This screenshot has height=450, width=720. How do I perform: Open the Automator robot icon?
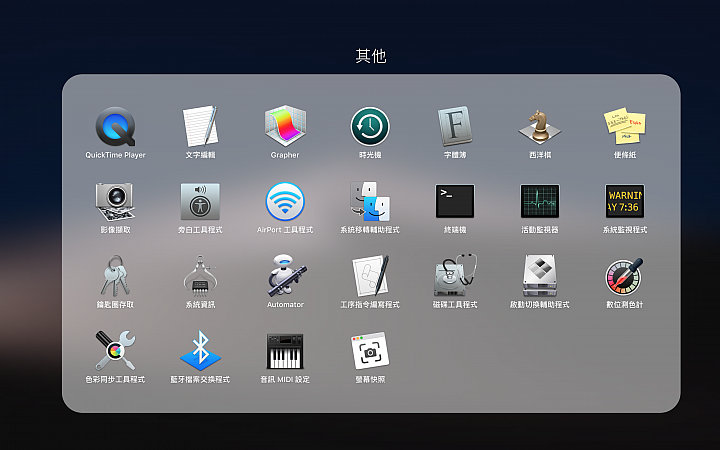coord(285,276)
